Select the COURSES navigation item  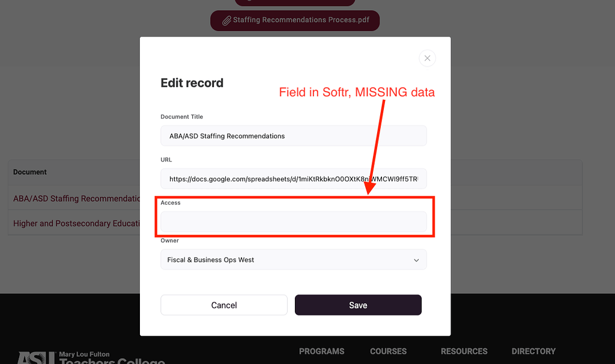click(x=388, y=351)
